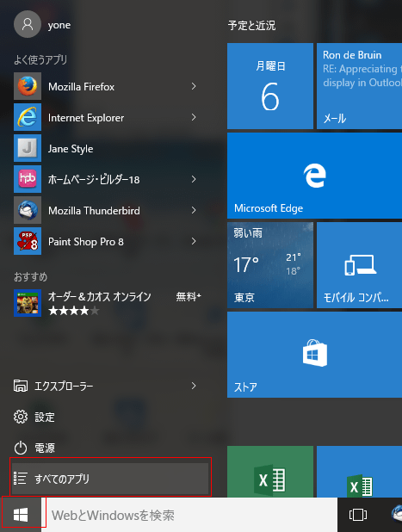This screenshot has width=402, height=532.
Task: Click the Mozilla Firefox label text
Action: pos(81,87)
